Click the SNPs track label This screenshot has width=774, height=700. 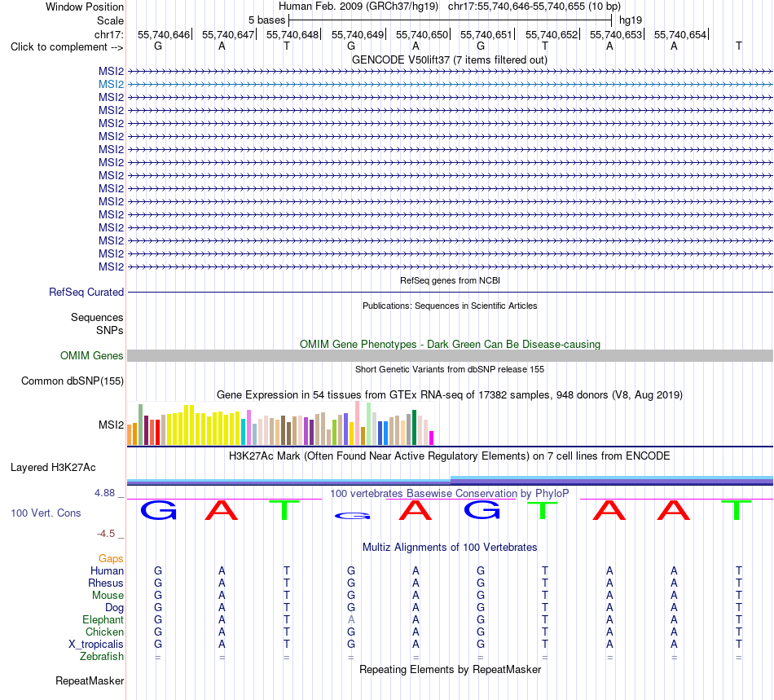pos(110,330)
